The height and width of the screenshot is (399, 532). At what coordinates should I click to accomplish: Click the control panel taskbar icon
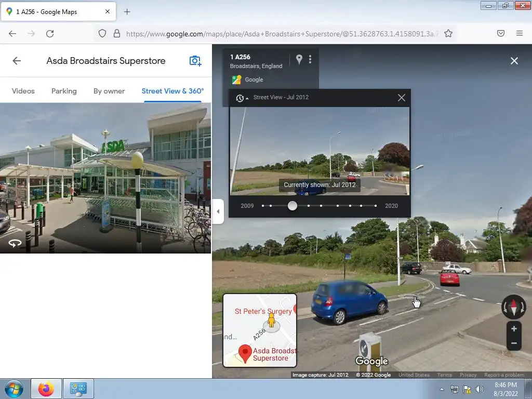coord(78,389)
